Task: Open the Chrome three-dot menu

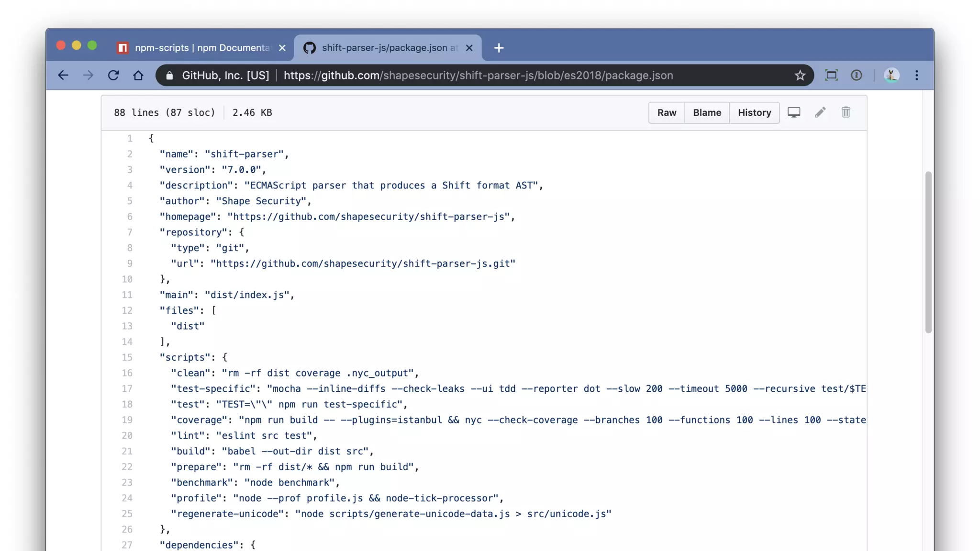Action: (916, 76)
